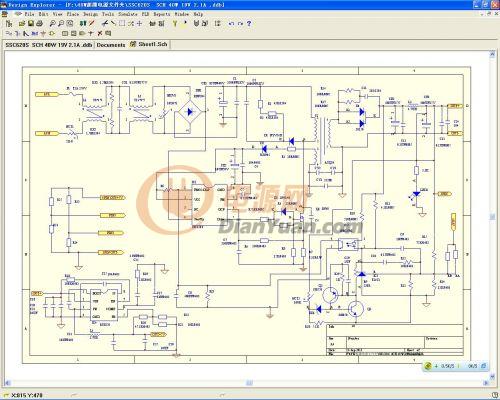This screenshot has height=400, width=500.
Task: Click the Browse component library icon
Action: click(205, 23)
